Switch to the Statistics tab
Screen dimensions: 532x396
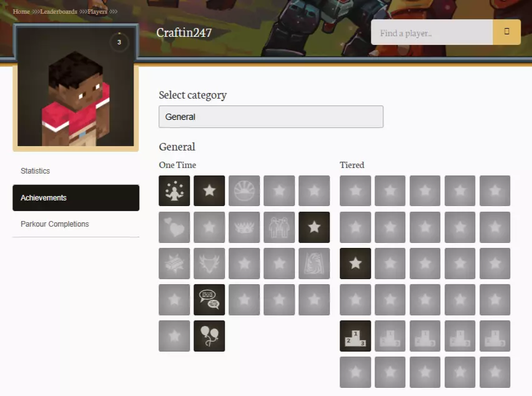[36, 171]
